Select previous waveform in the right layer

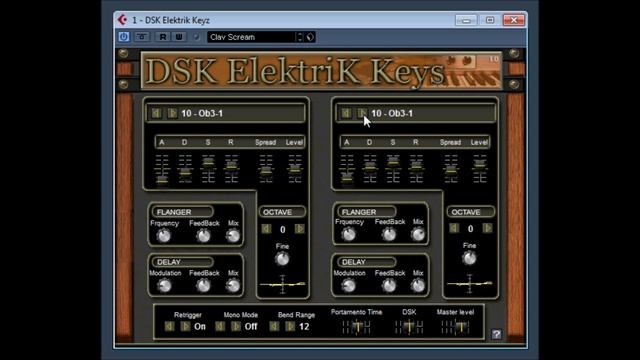pyautogui.click(x=346, y=113)
